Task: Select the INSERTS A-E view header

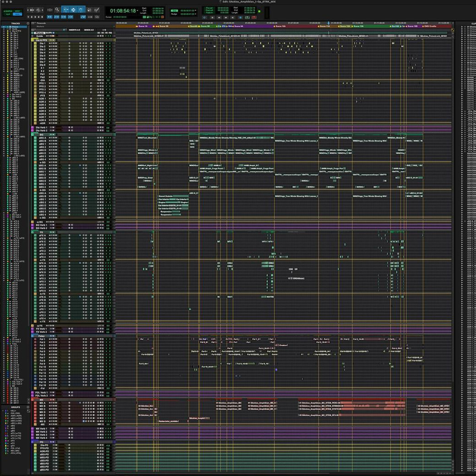Action: pyautogui.click(x=74, y=30)
